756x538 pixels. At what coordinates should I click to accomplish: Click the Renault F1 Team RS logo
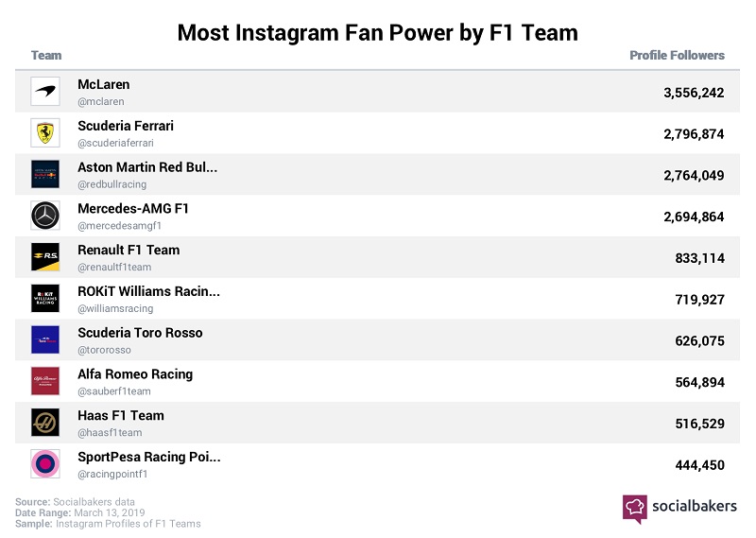point(45,257)
